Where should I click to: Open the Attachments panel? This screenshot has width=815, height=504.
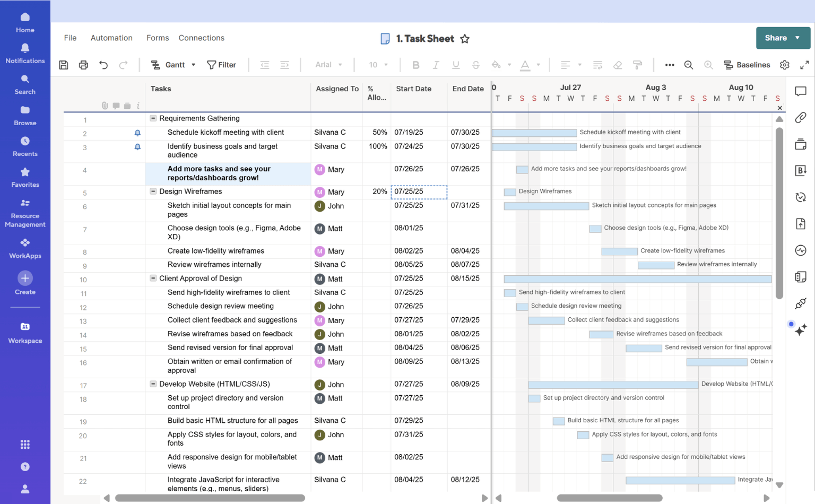pos(801,118)
